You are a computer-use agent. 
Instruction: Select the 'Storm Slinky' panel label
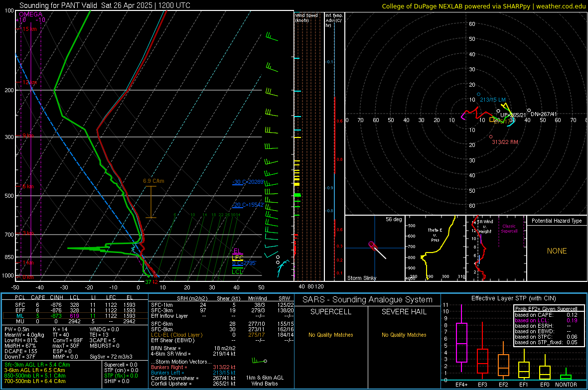(x=361, y=278)
